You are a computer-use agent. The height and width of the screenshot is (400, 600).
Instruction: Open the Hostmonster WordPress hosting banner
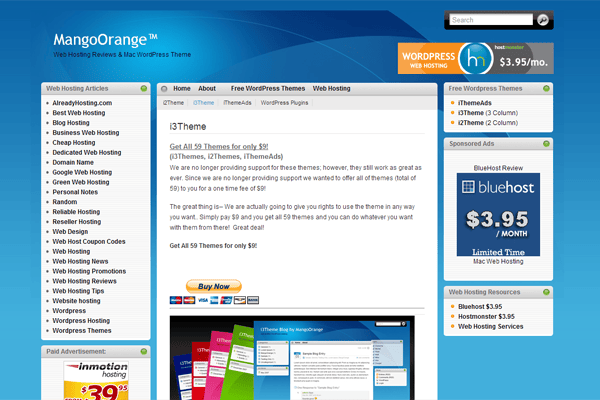tap(476, 58)
